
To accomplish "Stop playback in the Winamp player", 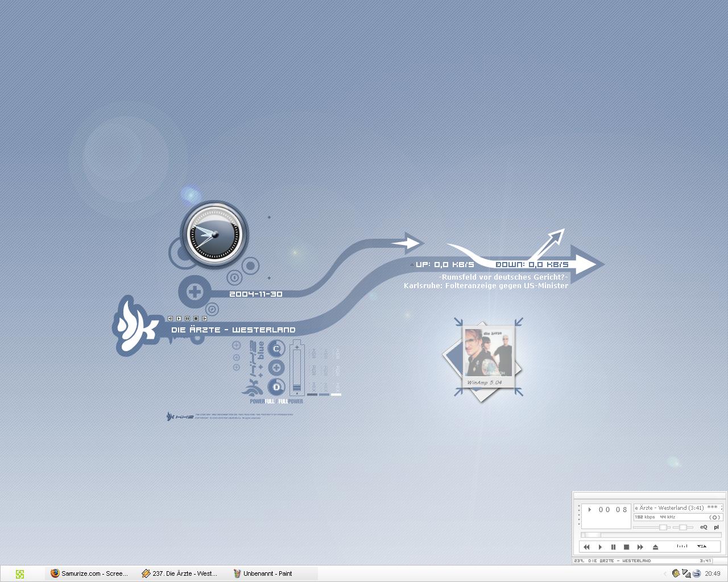I will (x=626, y=547).
